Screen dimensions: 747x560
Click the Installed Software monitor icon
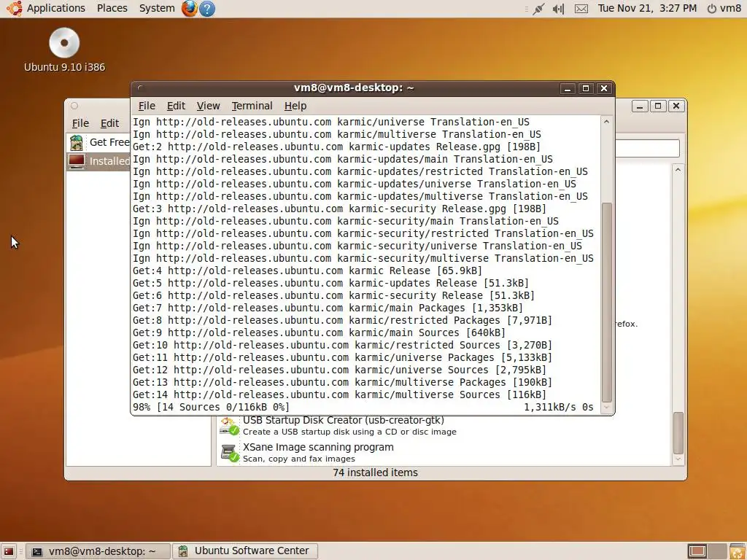click(76, 161)
